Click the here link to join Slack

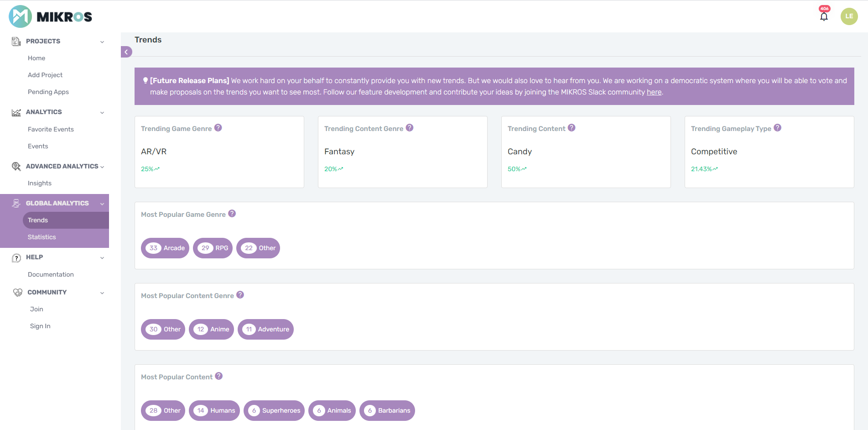pos(654,92)
